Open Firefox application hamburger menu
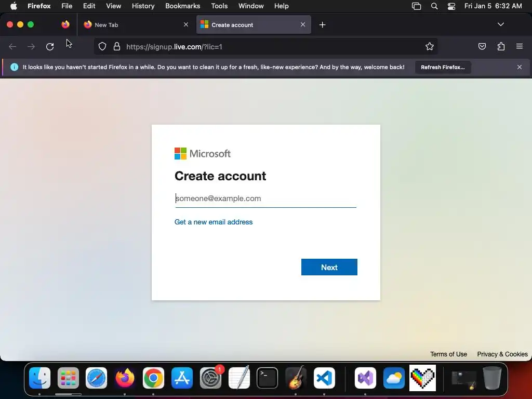Viewport: 532px width, 399px height. (x=520, y=46)
